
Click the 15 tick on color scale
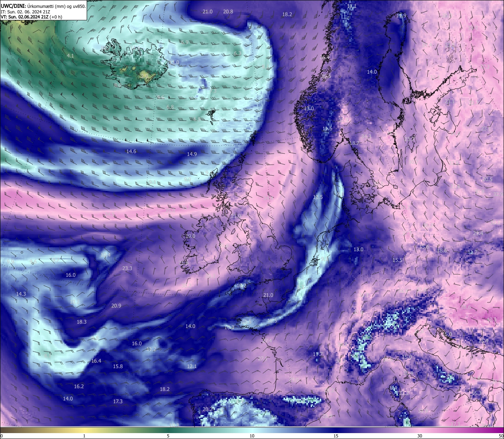pos(336,436)
